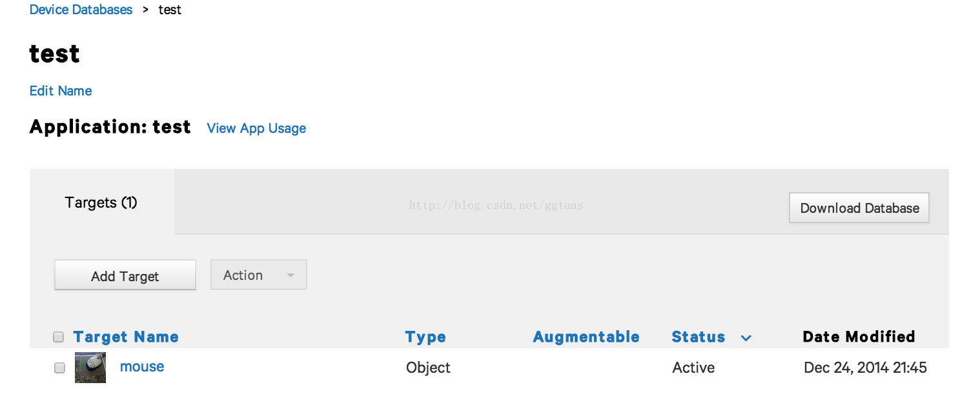The height and width of the screenshot is (396, 980).
Task: Sort targets by Status column header
Action: coord(699,337)
